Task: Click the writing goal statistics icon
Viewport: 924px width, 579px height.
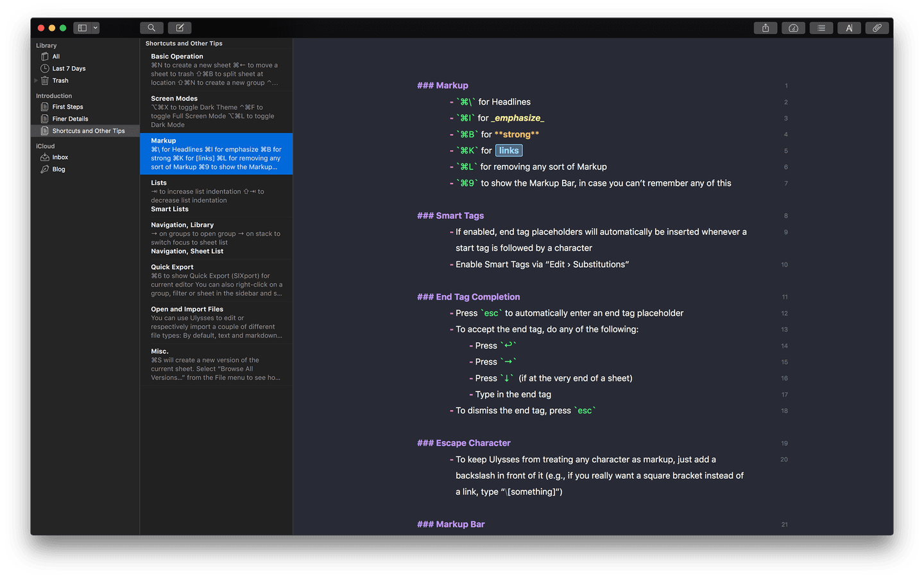Action: [x=793, y=28]
